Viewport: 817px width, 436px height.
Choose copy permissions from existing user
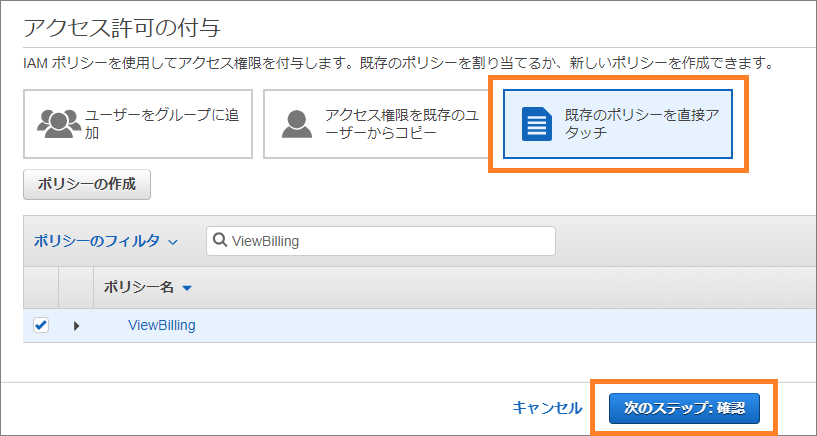(x=378, y=124)
